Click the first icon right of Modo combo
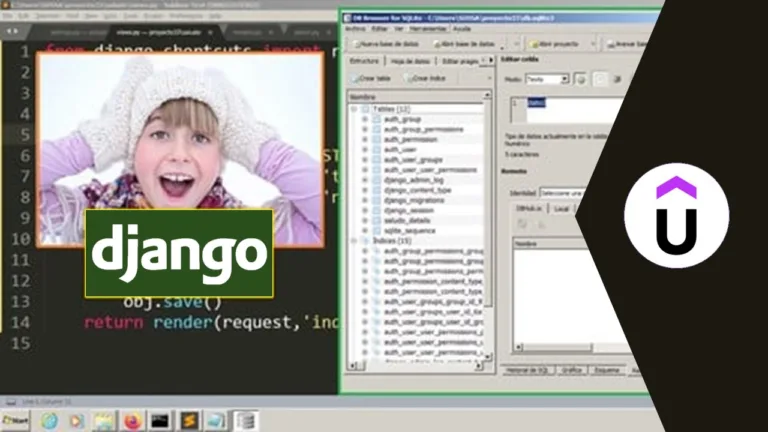The height and width of the screenshot is (432, 768). click(x=581, y=79)
